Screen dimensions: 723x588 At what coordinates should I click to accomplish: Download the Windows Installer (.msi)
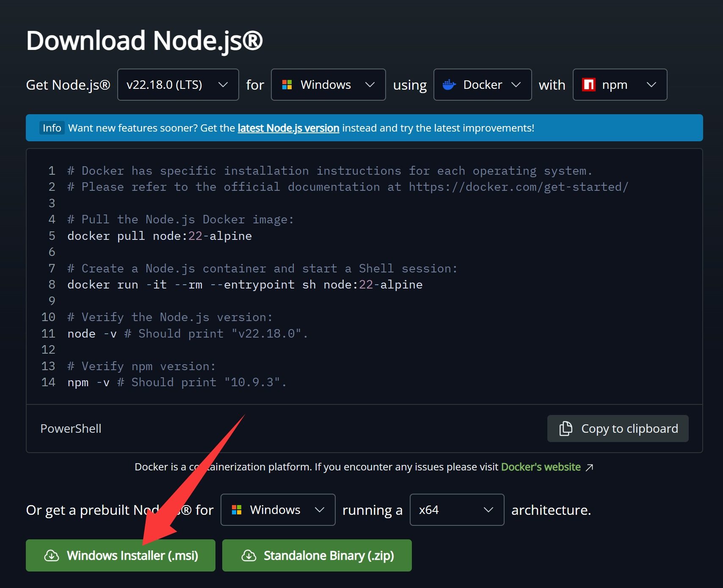click(121, 555)
